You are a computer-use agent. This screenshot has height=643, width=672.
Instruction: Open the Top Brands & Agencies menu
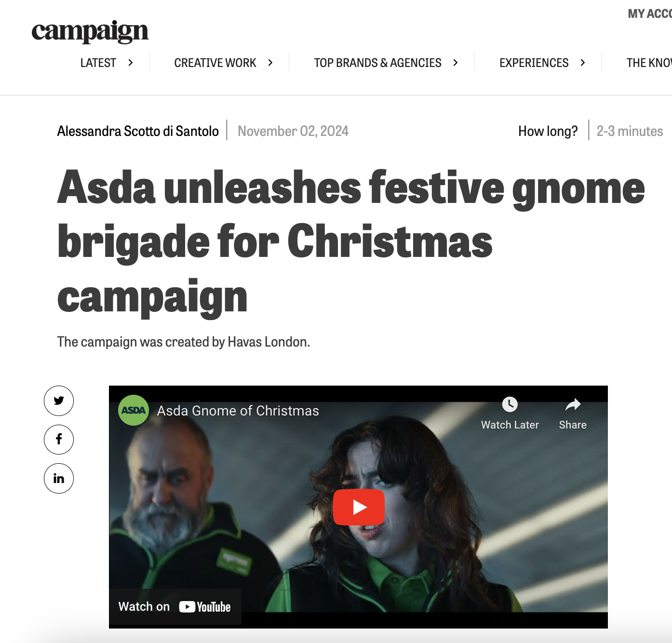pos(378,63)
